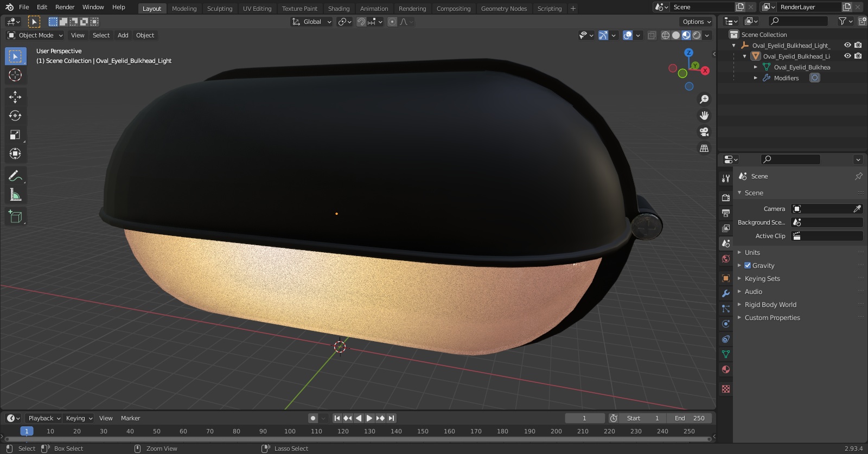Expand the Audio panel
The height and width of the screenshot is (454, 868).
point(753,291)
